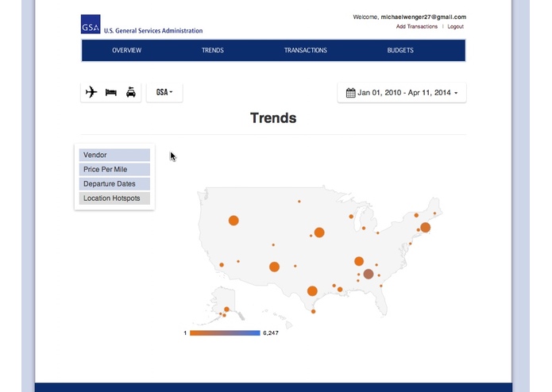Screen dimensions: 552x392
Task: Click the GSA logo
Action: (91, 25)
